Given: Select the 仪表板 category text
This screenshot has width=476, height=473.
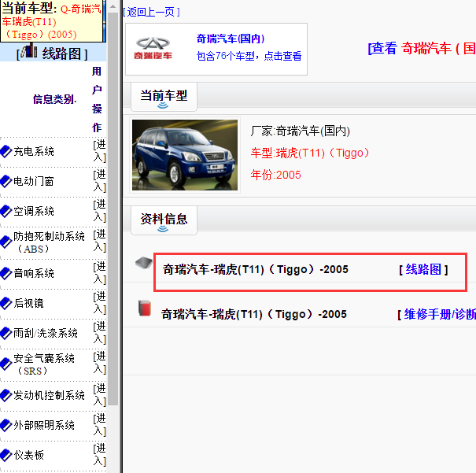Looking at the screenshot, I should pos(28,455).
